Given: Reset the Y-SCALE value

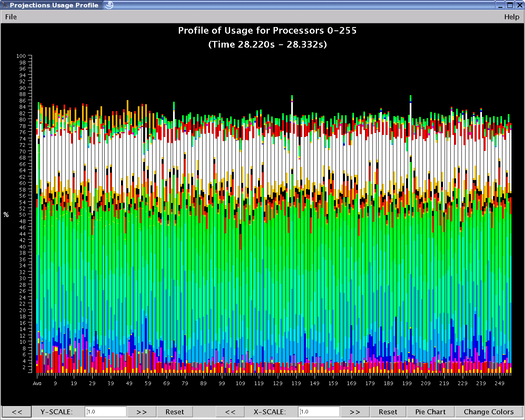Looking at the screenshot, I should [x=174, y=412].
